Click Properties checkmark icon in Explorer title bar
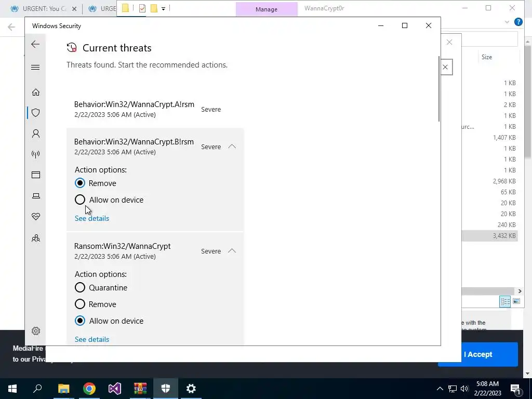 pos(142,8)
